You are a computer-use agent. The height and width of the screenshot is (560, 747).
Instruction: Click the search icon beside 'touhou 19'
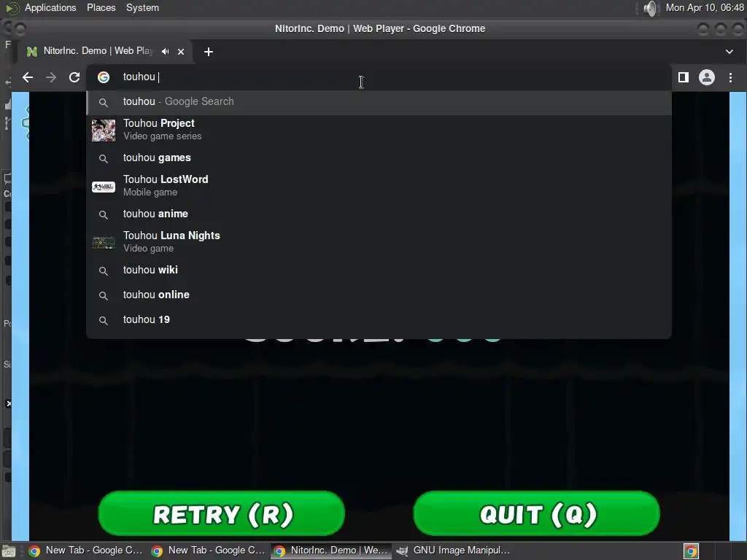(104, 321)
